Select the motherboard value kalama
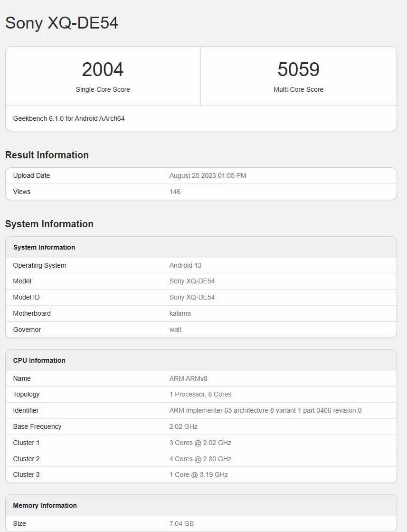The height and width of the screenshot is (532, 407). pyautogui.click(x=180, y=313)
